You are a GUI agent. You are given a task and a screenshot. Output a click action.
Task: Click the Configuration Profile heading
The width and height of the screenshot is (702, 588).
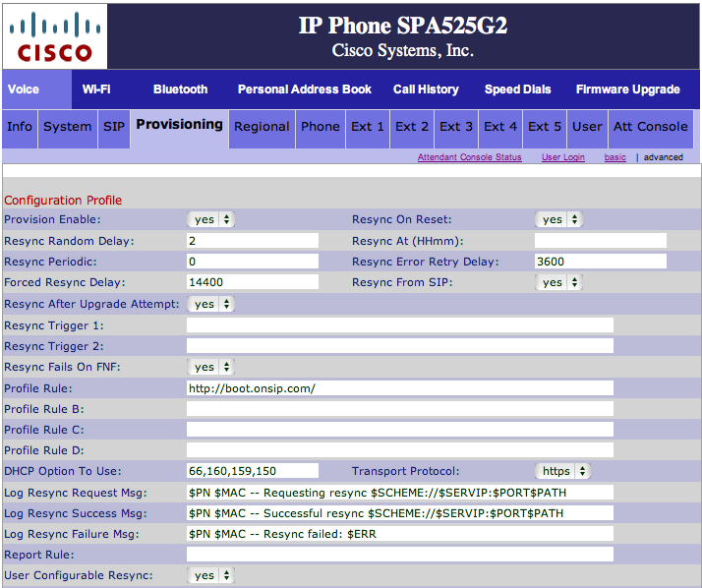pyautogui.click(x=63, y=201)
